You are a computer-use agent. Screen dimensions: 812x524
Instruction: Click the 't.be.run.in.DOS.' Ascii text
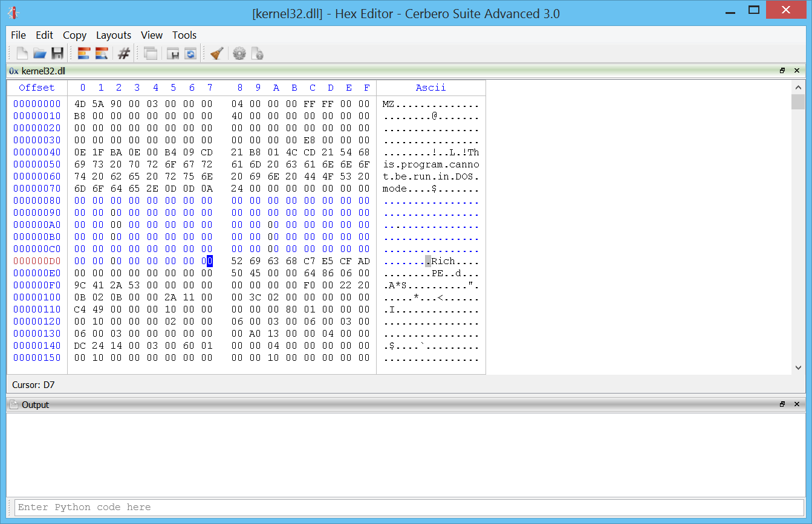pos(430,176)
